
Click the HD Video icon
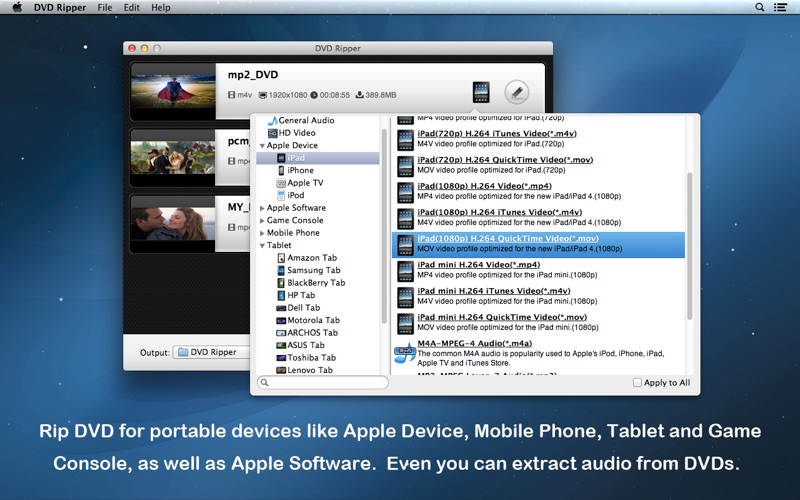pyautogui.click(x=272, y=133)
